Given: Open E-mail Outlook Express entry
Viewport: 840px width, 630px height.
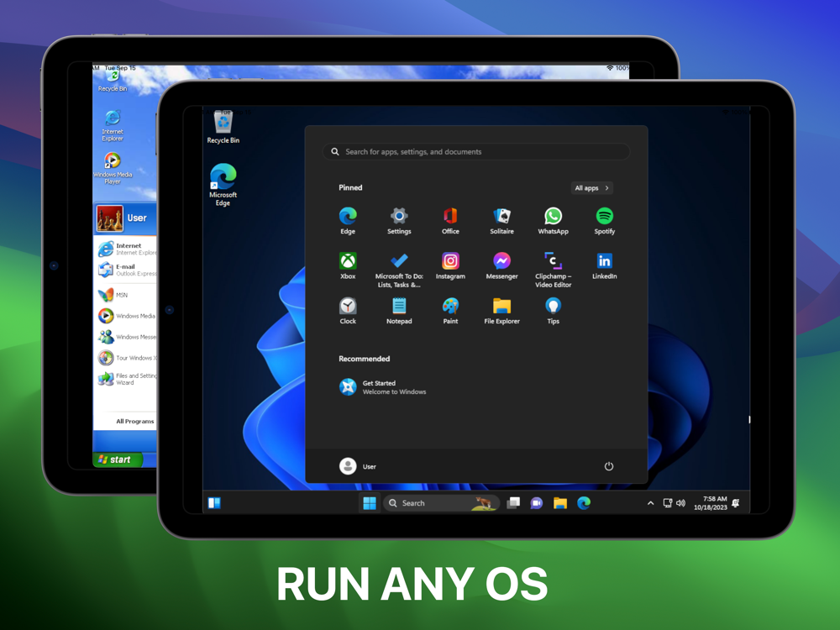Looking at the screenshot, I should coord(127,270).
